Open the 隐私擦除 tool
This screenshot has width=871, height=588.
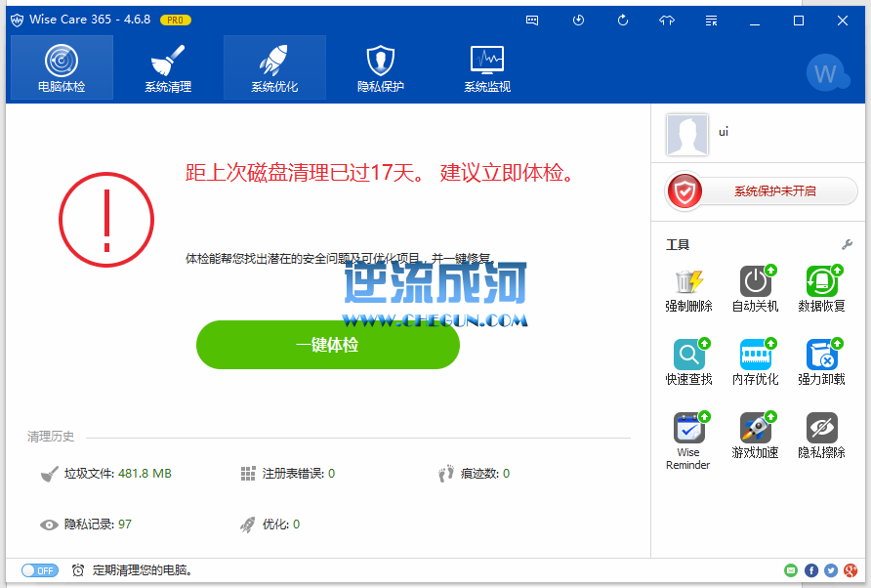click(x=821, y=436)
